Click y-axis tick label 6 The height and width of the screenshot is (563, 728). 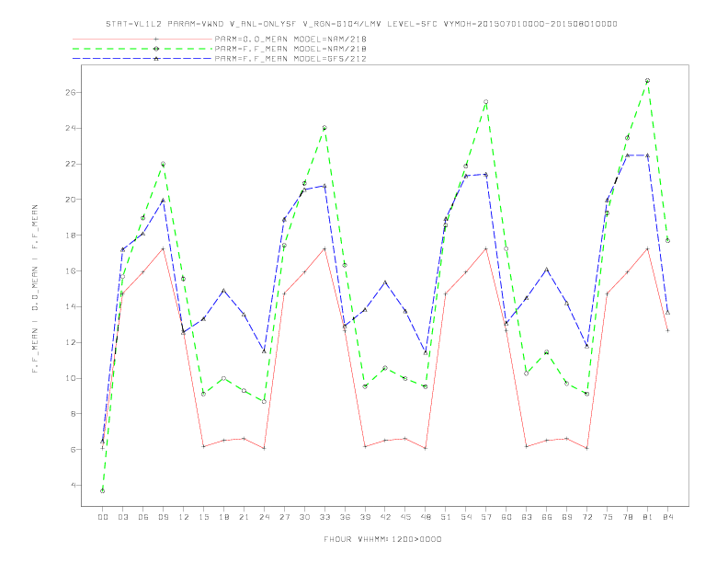(x=73, y=450)
